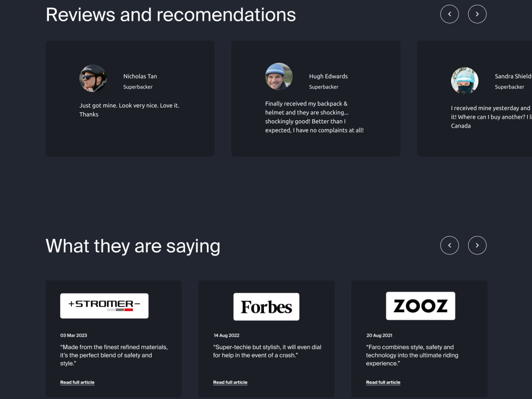Click Sandra Shields' profile photo
Image resolution: width=532 pixels, height=399 pixels.
point(464,81)
